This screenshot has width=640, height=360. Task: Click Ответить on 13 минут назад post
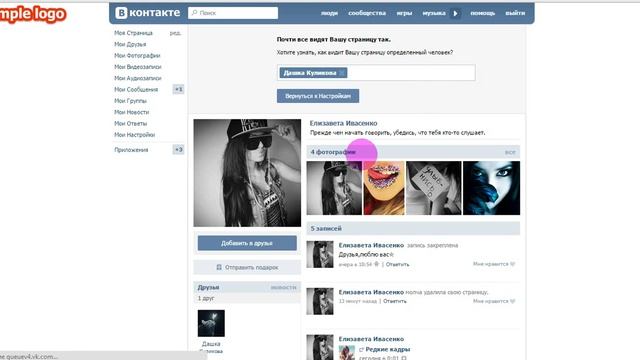[x=395, y=301]
